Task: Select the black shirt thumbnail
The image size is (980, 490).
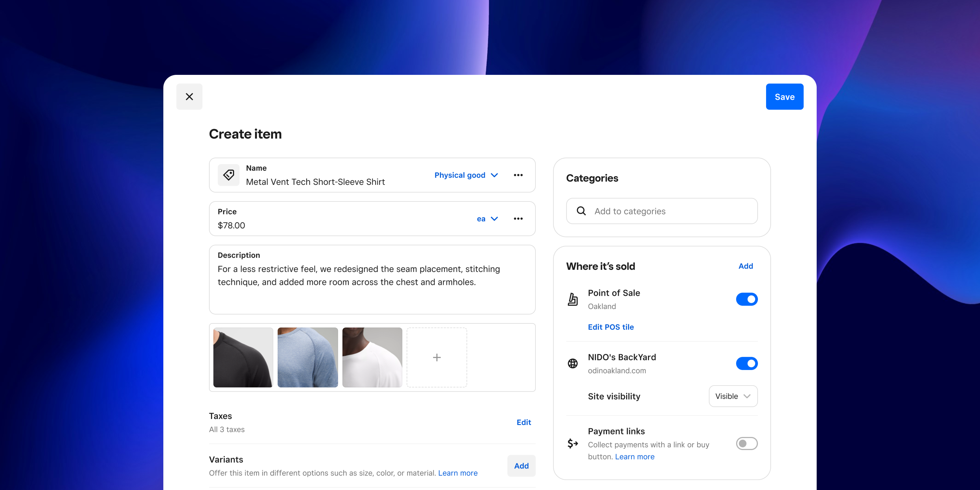Action: (243, 358)
